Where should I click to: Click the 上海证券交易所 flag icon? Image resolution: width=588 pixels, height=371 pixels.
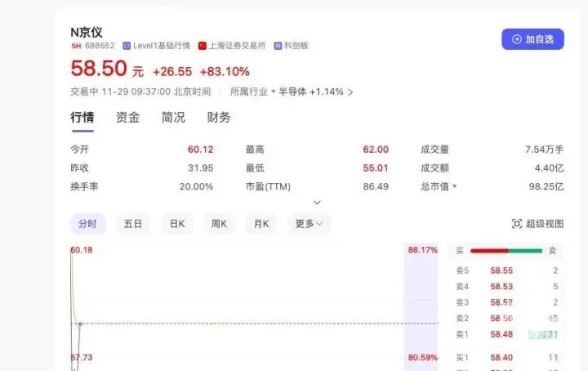coord(203,46)
